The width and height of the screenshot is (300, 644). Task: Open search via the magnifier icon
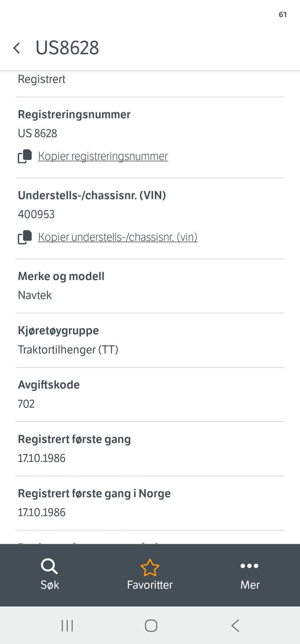pyautogui.click(x=49, y=566)
